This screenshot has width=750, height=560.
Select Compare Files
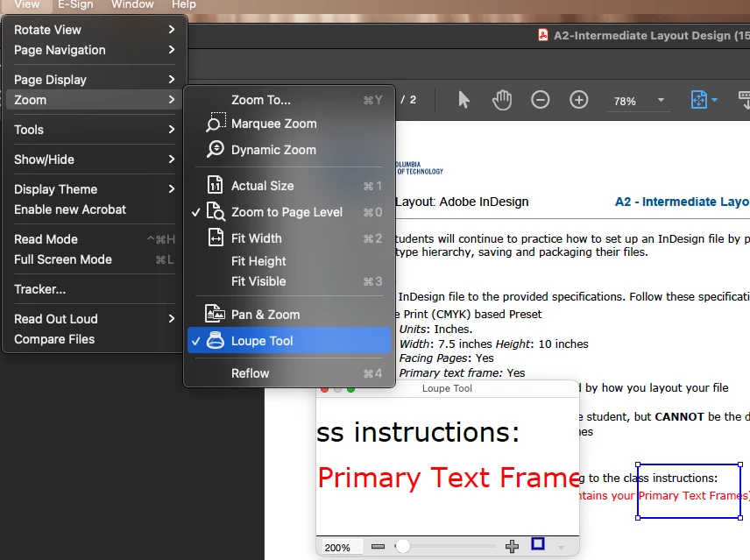pos(95,339)
